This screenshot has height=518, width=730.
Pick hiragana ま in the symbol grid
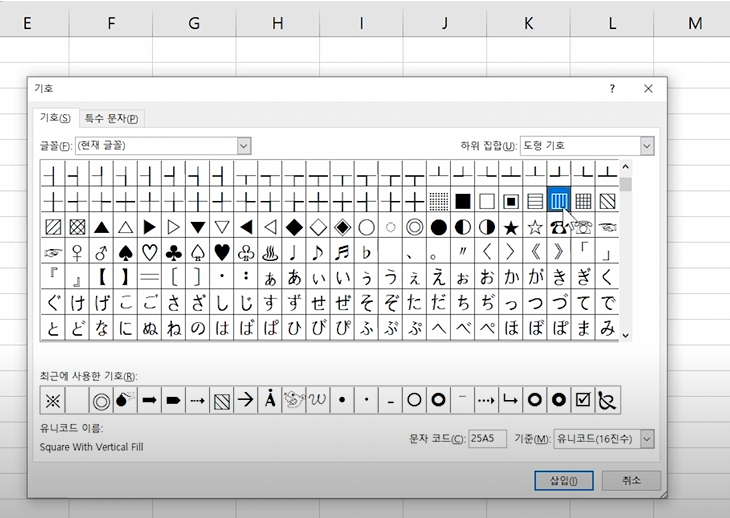pos(583,328)
